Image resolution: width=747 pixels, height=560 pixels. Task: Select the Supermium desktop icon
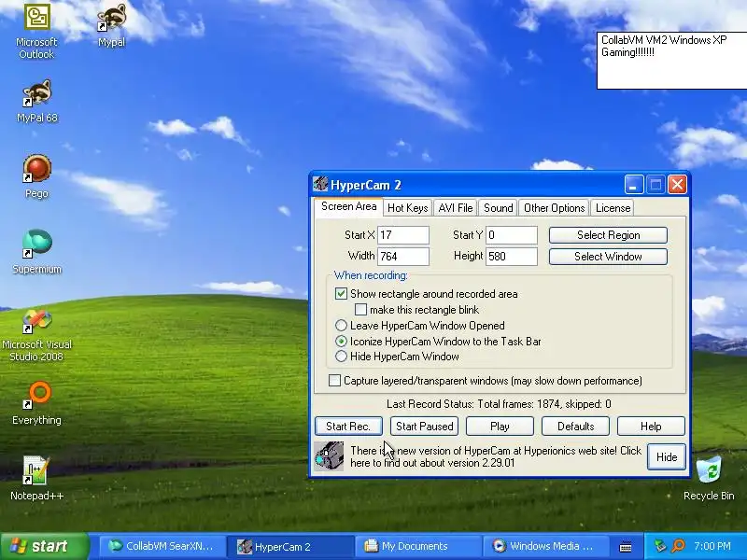pyautogui.click(x=36, y=252)
